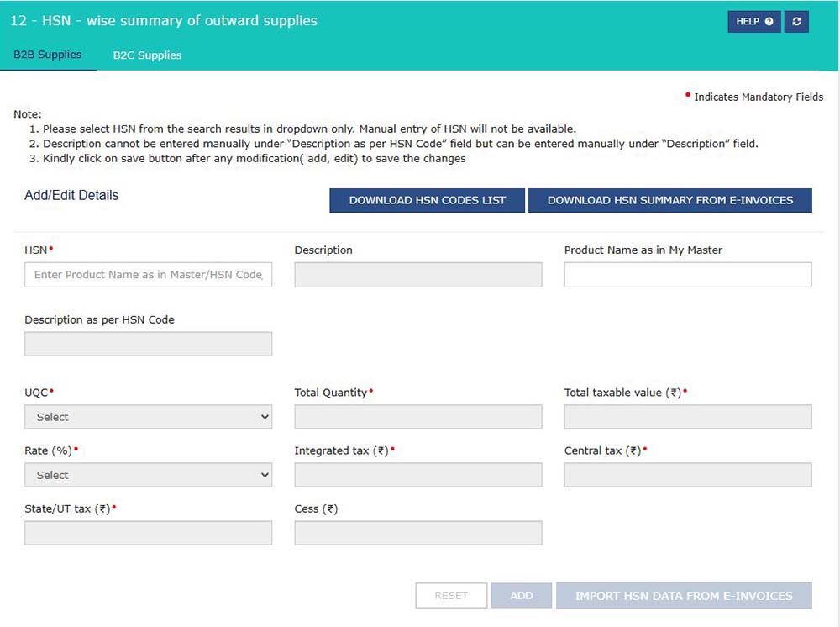Focus the HSN search input field

[x=149, y=275]
